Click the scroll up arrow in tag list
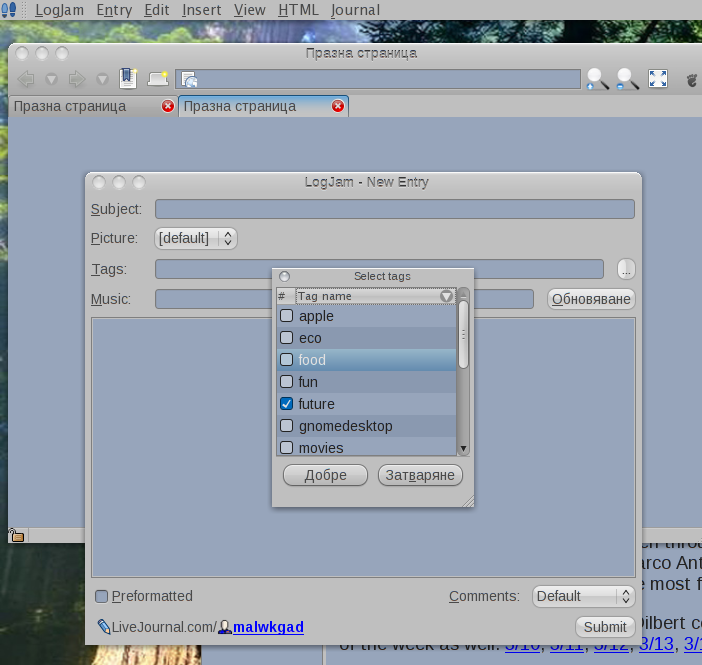 463,294
